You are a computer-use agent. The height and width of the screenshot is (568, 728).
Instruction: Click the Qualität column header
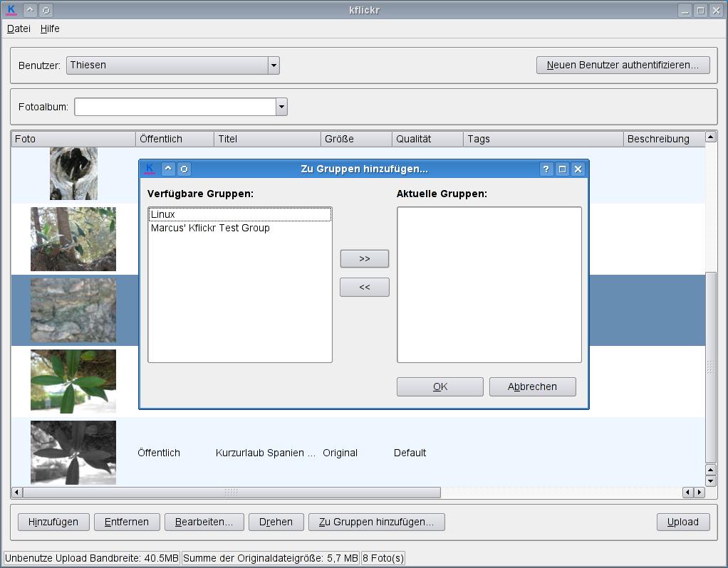tap(427, 140)
